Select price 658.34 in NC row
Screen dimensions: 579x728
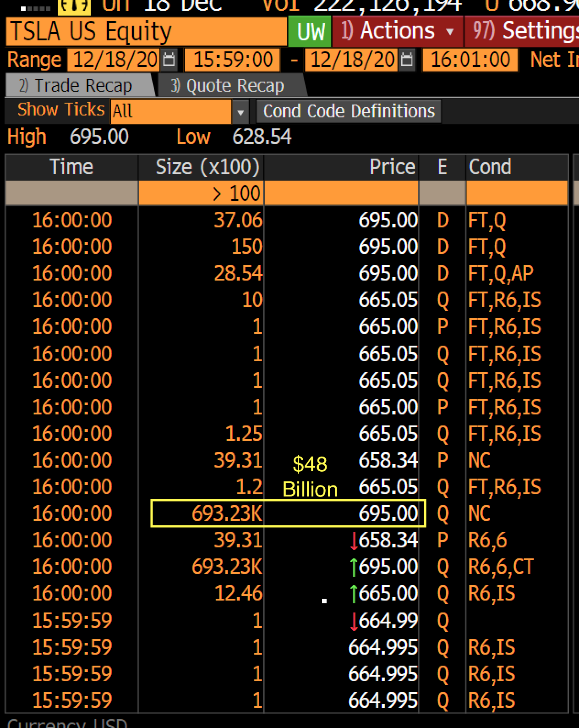(388, 460)
